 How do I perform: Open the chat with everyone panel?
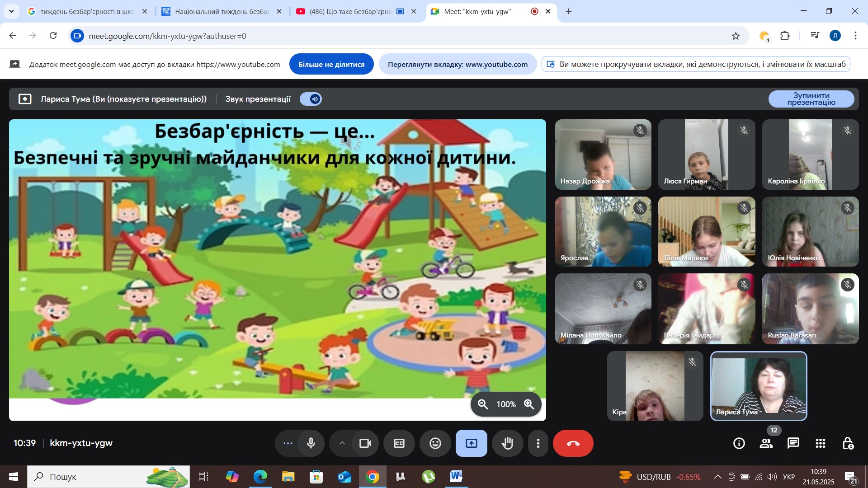[793, 443]
